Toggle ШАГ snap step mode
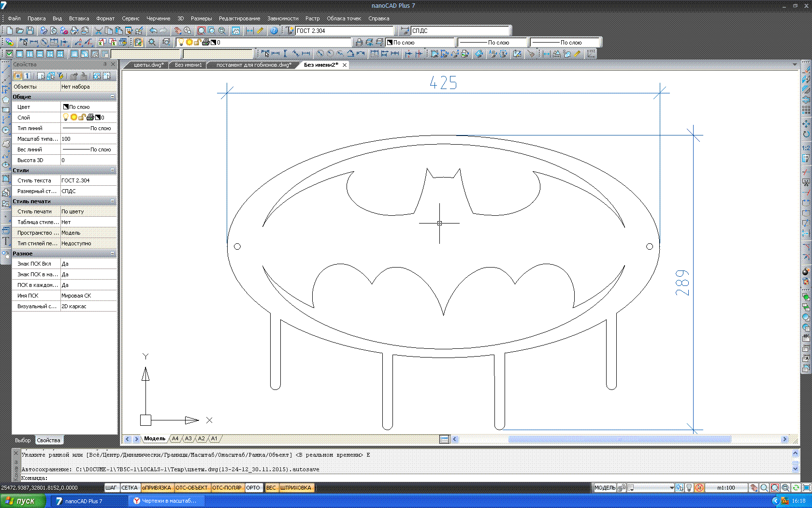 (x=111, y=488)
